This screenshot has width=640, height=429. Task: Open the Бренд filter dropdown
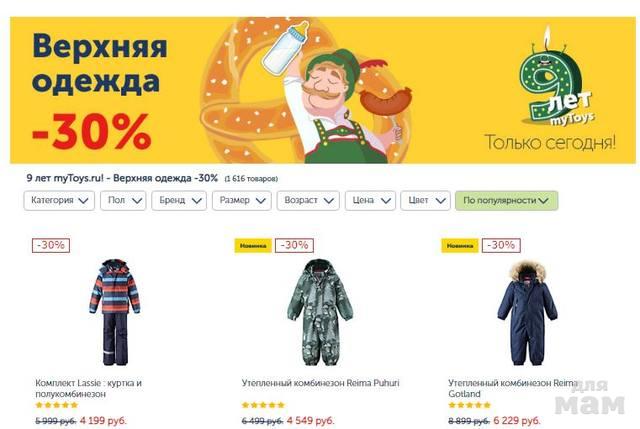(x=179, y=200)
